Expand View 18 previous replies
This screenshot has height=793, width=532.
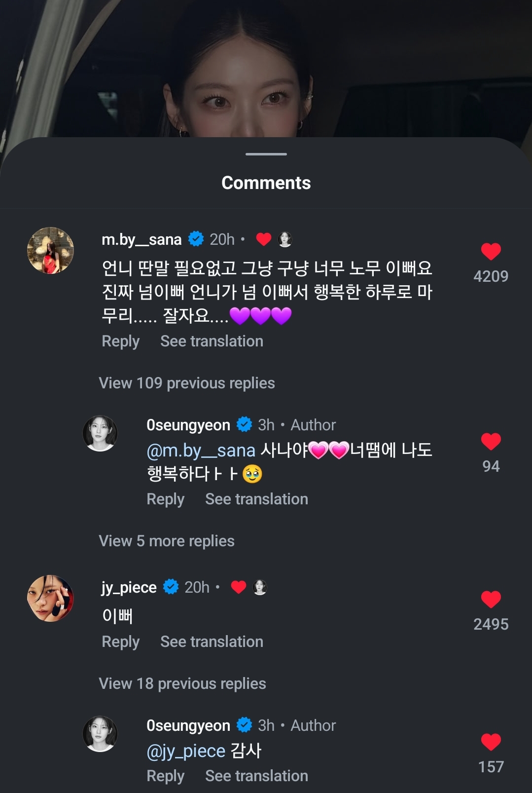click(182, 683)
